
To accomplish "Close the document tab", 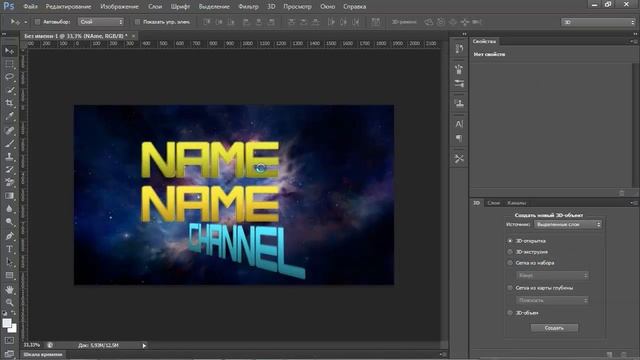I will (133, 36).
